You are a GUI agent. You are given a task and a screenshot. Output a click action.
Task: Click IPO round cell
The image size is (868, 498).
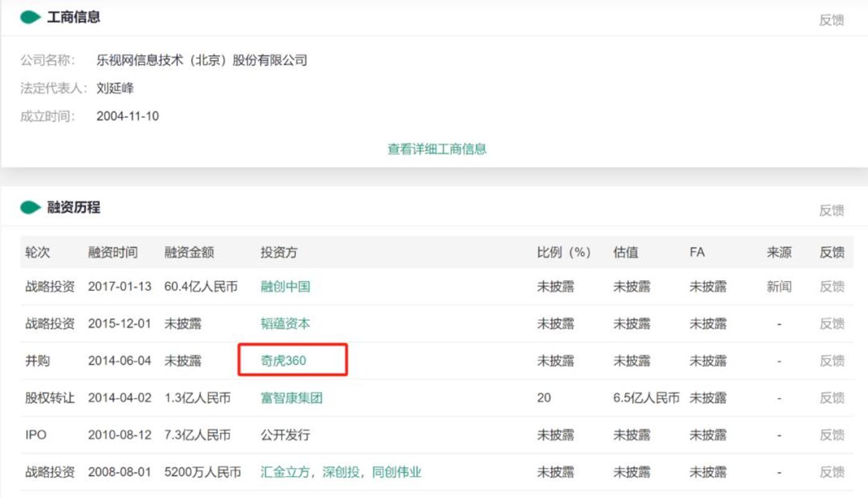point(35,435)
